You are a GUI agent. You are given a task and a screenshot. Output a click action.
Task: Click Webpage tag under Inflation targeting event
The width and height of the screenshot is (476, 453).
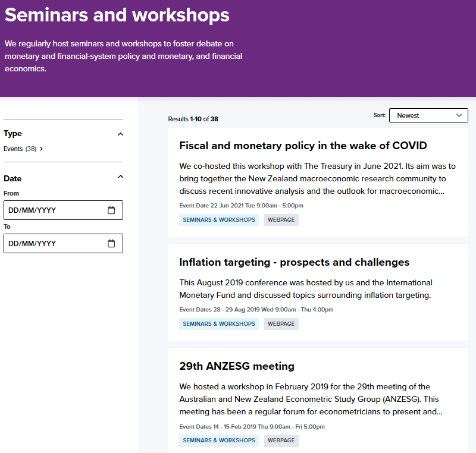click(x=281, y=324)
